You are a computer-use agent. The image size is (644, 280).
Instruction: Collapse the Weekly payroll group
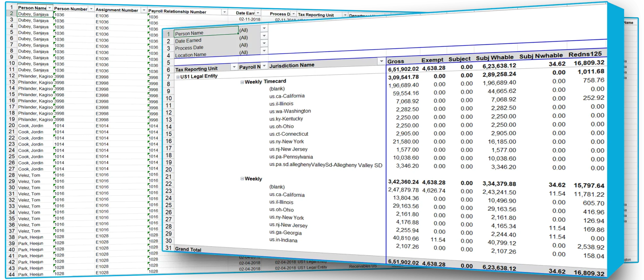coord(242,179)
